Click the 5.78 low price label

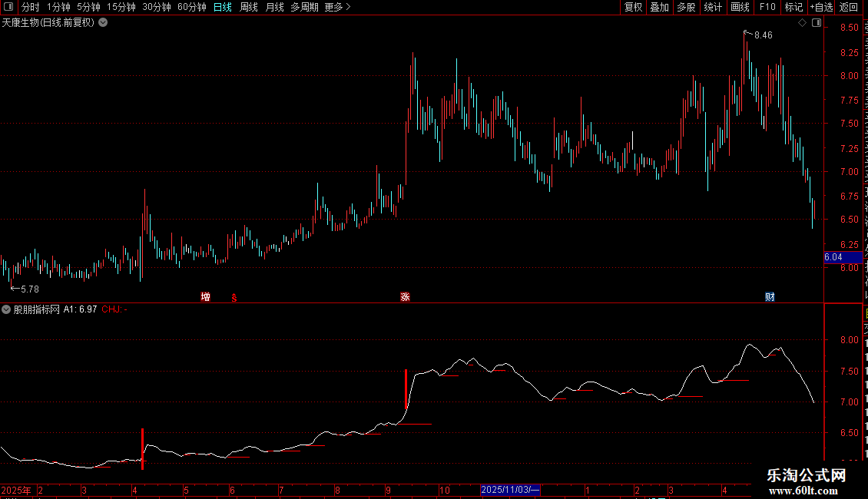30,289
